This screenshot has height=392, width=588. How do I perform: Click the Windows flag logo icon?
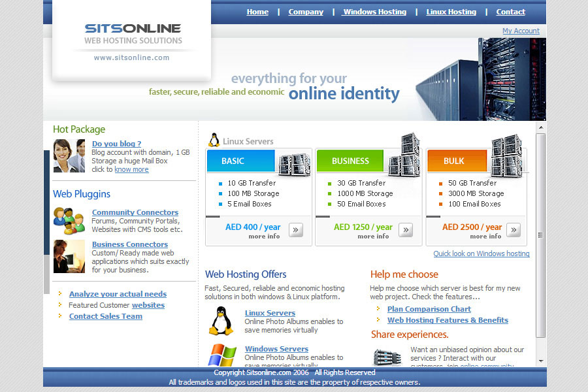(x=222, y=355)
